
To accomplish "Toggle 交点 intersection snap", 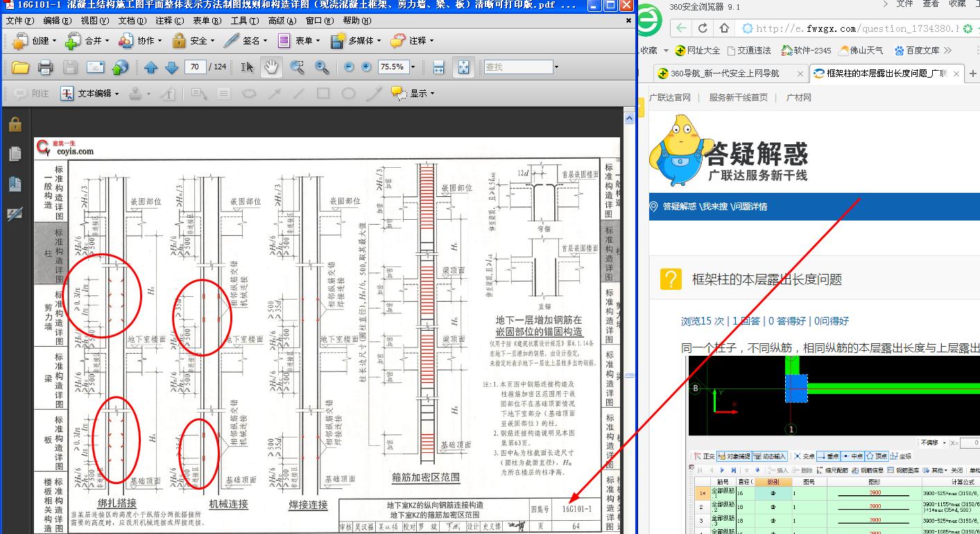I will 804,456.
